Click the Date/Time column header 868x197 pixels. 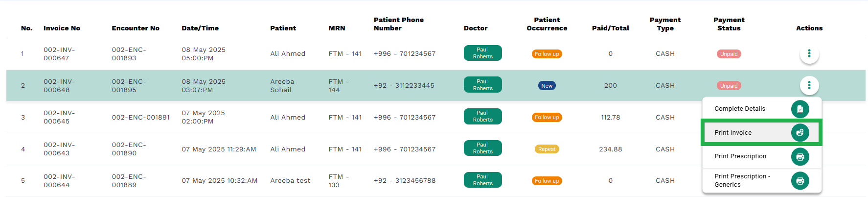click(200, 28)
